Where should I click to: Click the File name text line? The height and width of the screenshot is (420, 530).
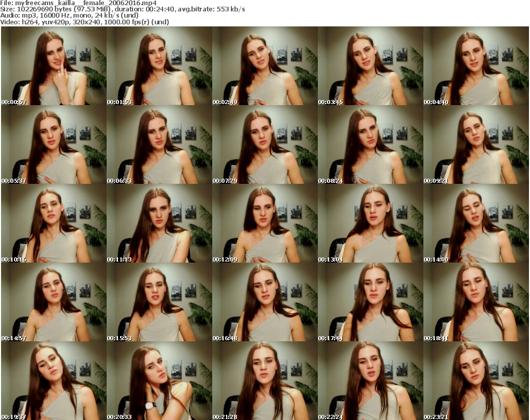click(79, 3)
